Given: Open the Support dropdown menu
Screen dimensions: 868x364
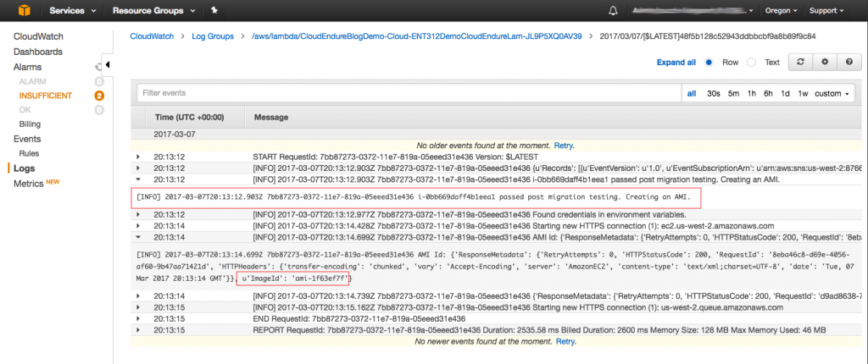Looking at the screenshot, I should (x=826, y=10).
